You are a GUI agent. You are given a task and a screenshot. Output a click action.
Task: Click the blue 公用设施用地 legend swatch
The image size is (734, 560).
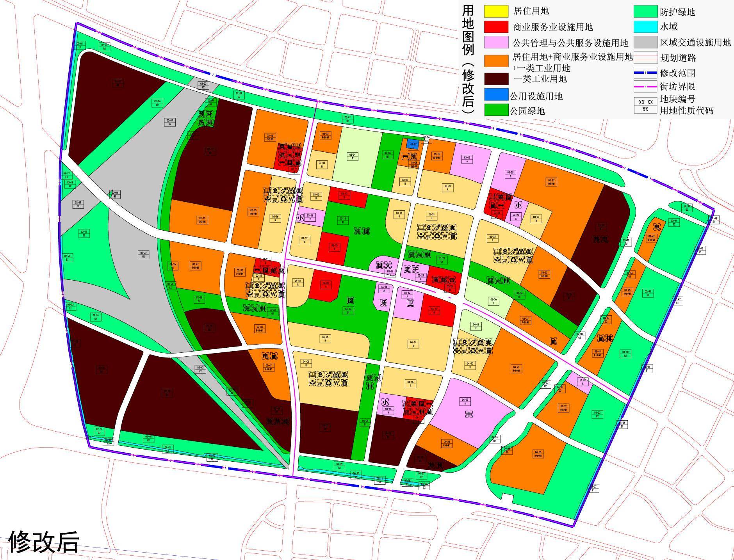click(496, 95)
